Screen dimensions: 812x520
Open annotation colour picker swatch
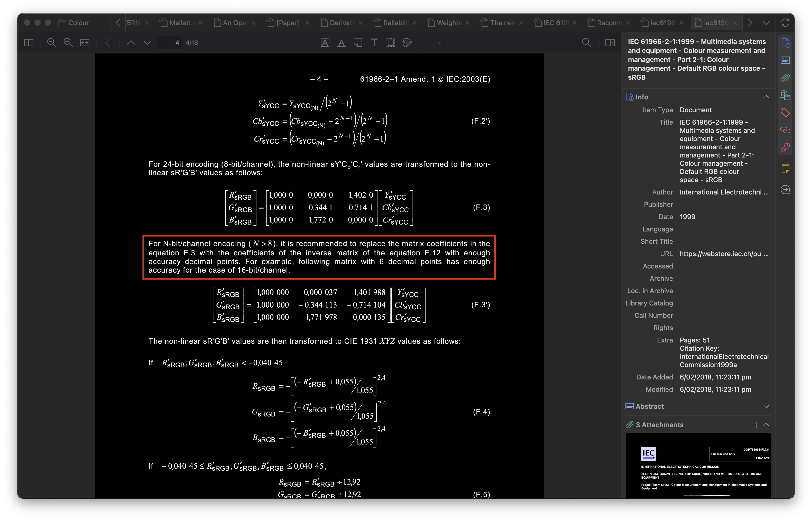(430, 43)
